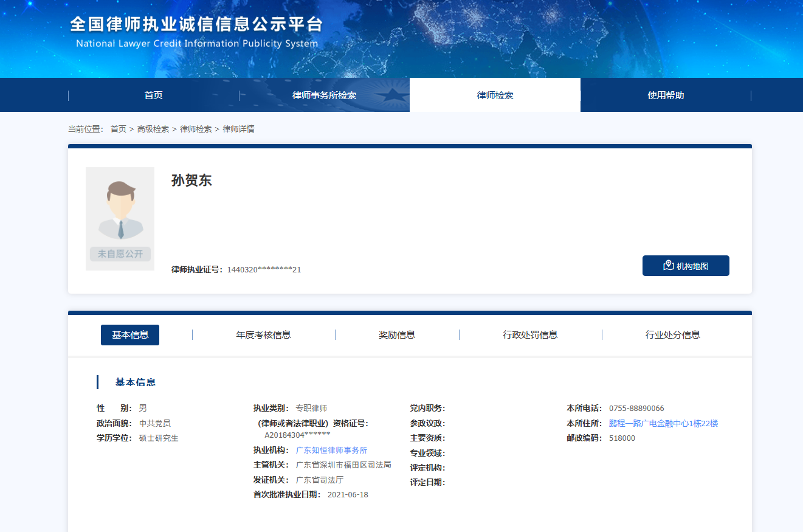Show the 行业处分信息 tab
The height and width of the screenshot is (532, 803).
(672, 335)
